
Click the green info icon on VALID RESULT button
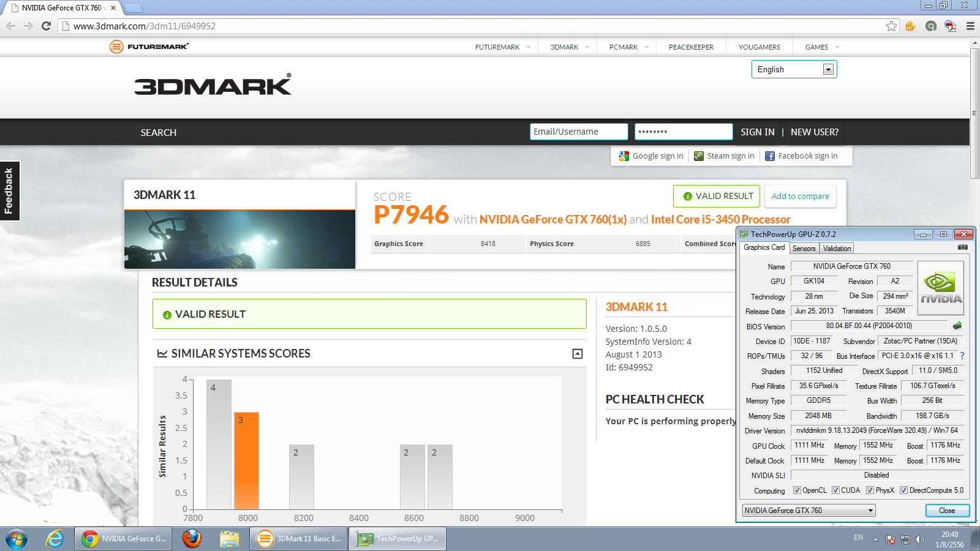pos(688,197)
